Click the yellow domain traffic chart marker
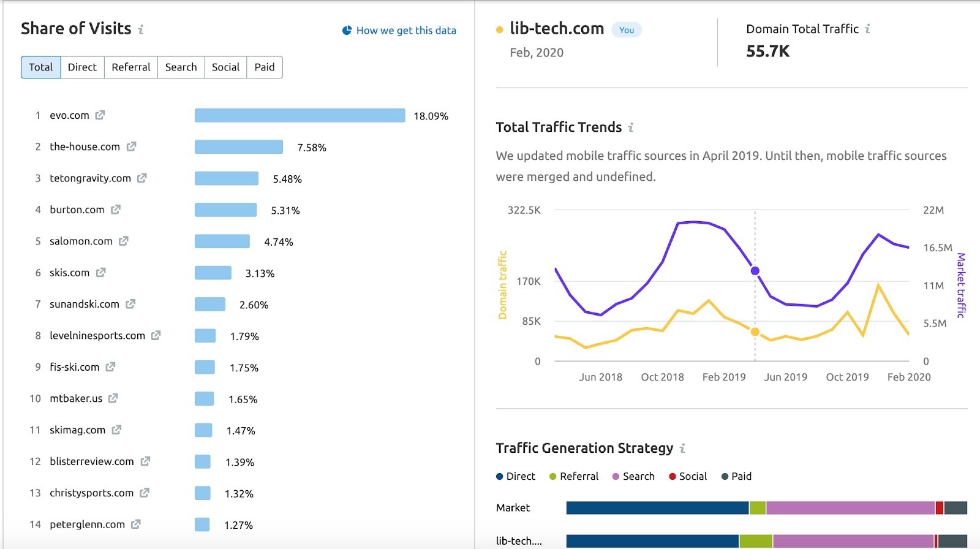980x549 pixels. pos(755,331)
